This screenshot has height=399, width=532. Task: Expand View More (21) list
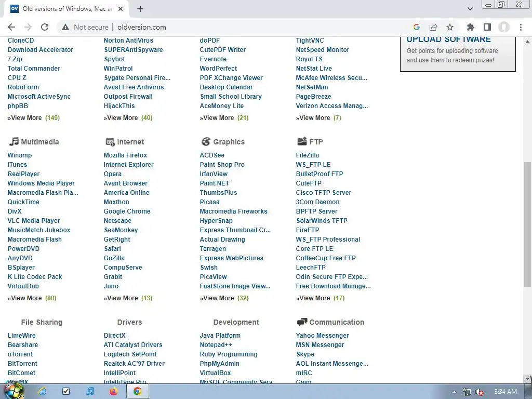tap(224, 118)
